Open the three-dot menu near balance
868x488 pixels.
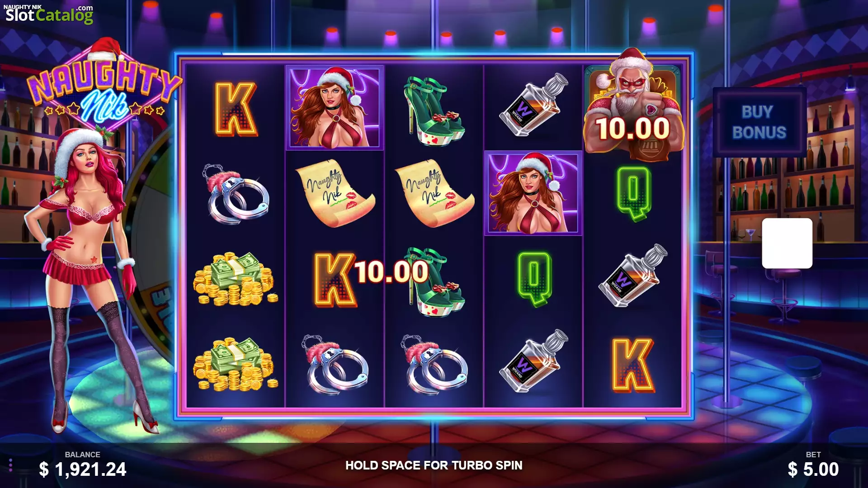(x=10, y=465)
